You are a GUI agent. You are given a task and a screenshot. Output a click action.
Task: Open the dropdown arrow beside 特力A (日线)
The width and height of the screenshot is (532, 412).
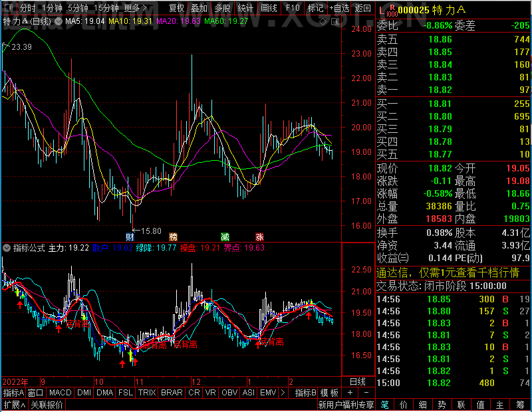click(x=59, y=21)
